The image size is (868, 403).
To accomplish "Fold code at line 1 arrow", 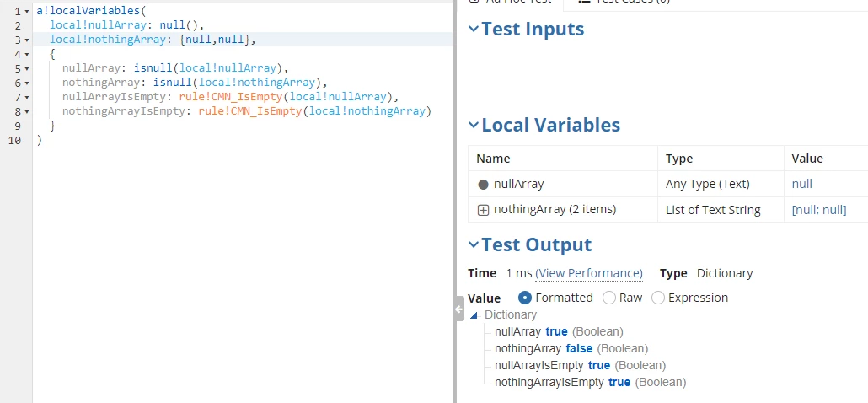I will (27, 12).
